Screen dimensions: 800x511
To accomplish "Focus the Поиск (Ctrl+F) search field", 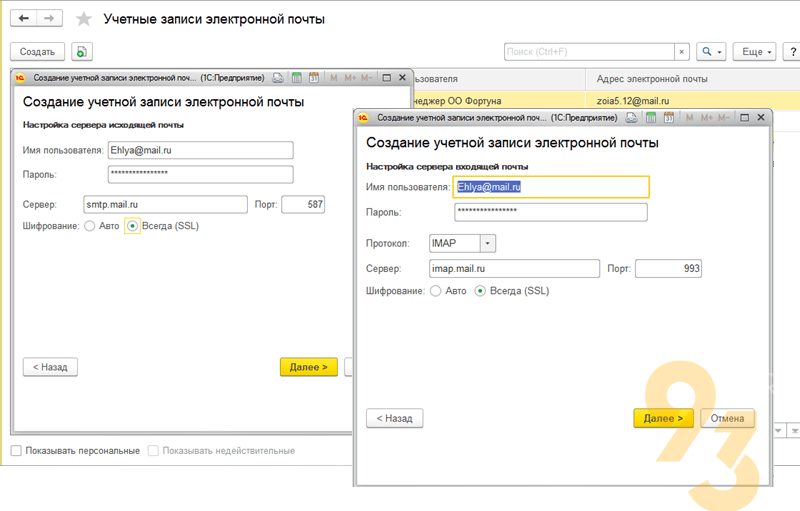I will pyautogui.click(x=589, y=52).
